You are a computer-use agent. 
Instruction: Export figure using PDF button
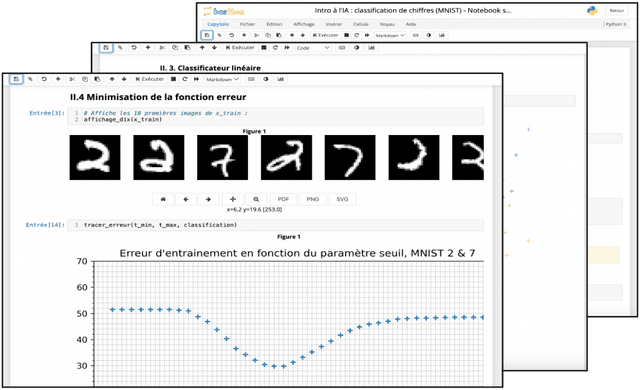tap(283, 199)
